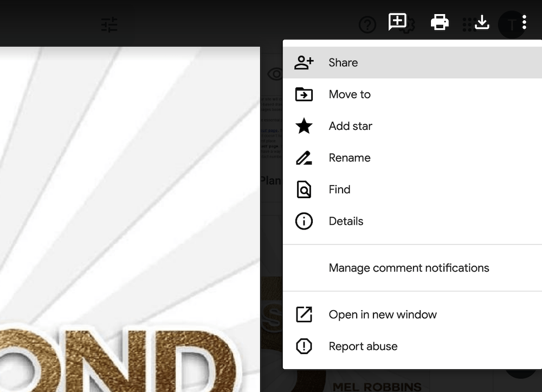Open Find from the menu
Image resolution: width=542 pixels, height=392 pixels.
pyautogui.click(x=412, y=190)
